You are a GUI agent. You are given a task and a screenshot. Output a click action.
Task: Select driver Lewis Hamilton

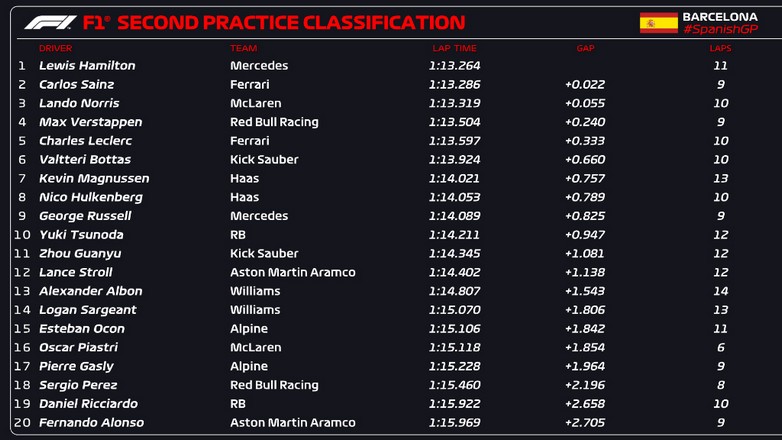[x=87, y=66]
